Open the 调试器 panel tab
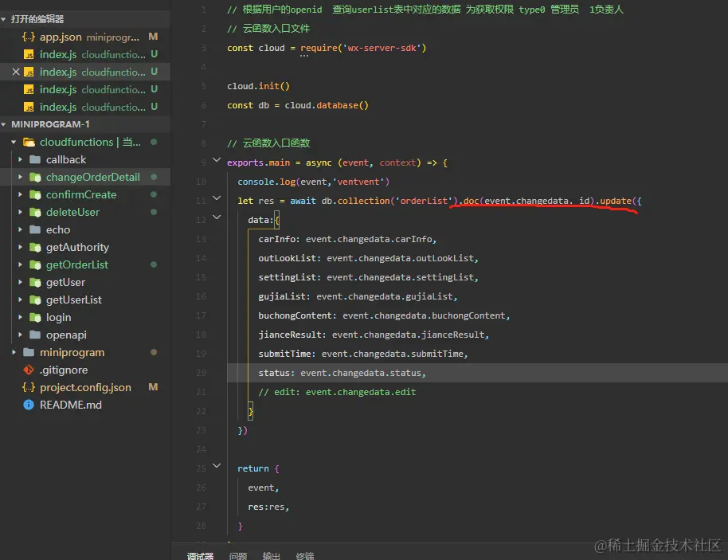 [200, 555]
